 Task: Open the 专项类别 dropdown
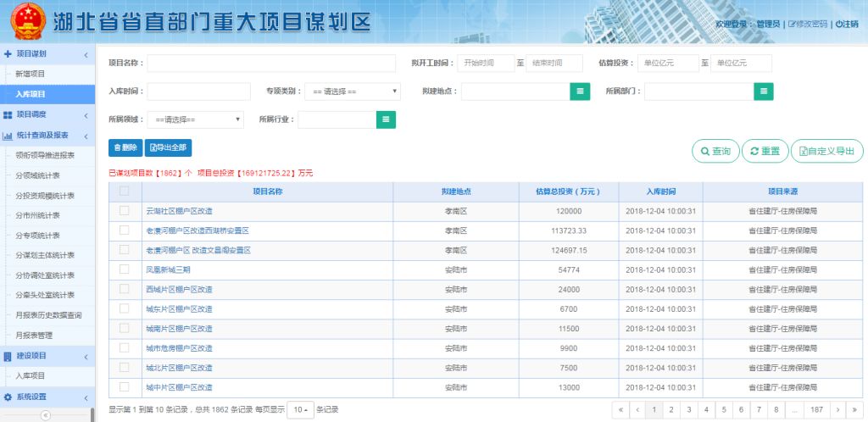pos(352,92)
